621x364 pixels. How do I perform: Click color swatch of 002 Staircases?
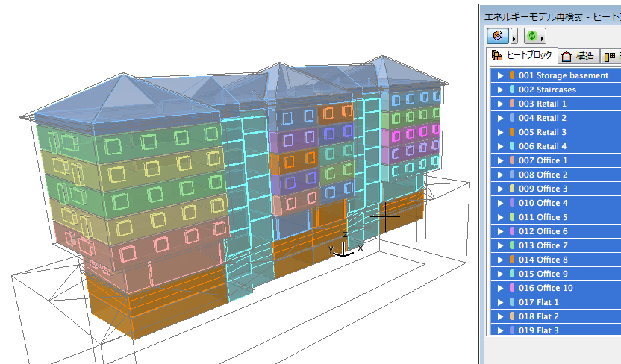click(512, 90)
